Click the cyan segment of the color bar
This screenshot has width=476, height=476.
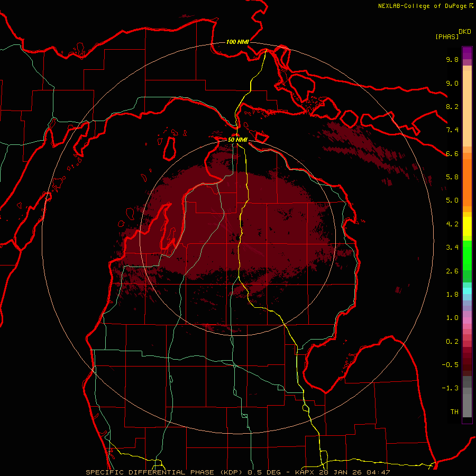467,291
